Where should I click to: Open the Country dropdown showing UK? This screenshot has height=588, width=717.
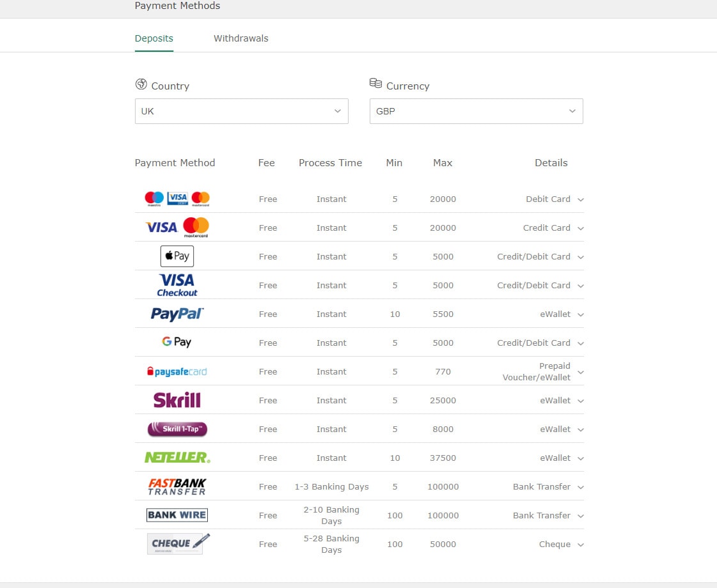241,111
